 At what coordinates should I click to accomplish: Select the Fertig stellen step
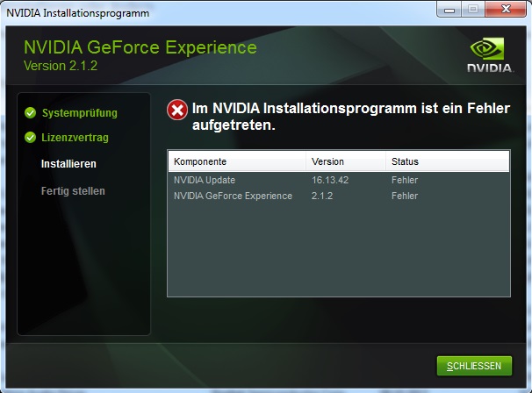click(73, 191)
